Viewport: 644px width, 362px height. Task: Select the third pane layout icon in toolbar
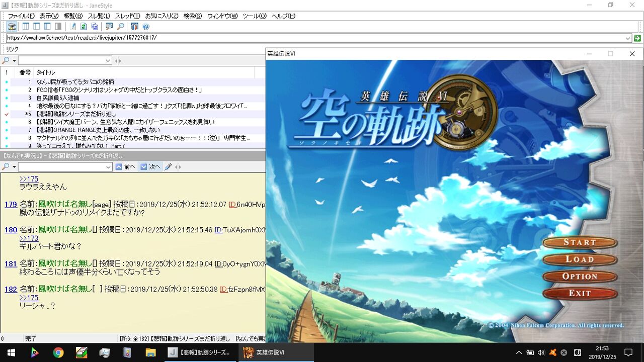tap(47, 26)
